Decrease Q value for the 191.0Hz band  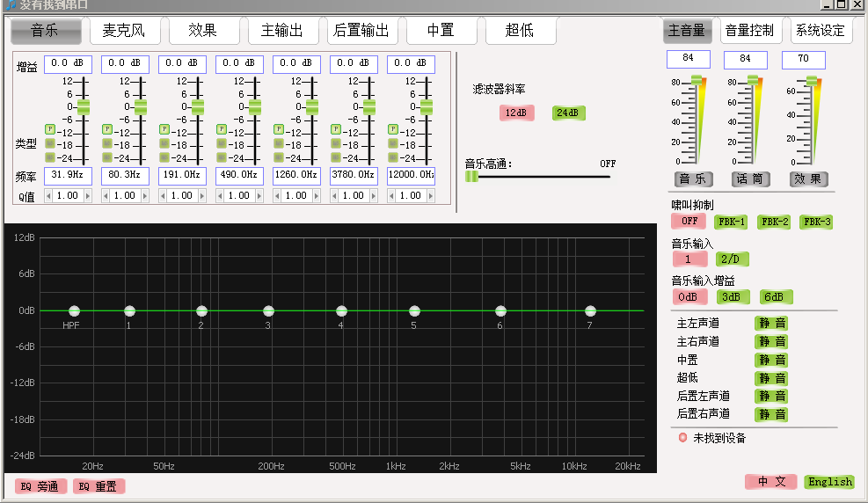click(163, 196)
